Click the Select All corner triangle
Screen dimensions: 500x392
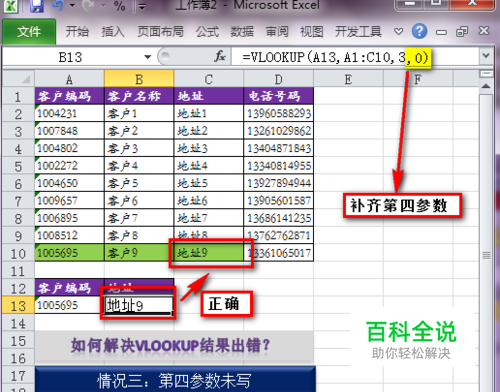click(18, 79)
